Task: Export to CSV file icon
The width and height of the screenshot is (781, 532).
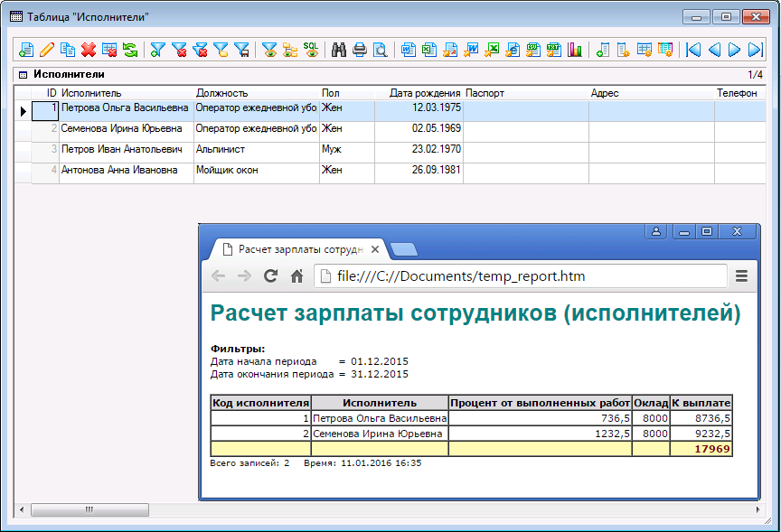Action: (533, 50)
